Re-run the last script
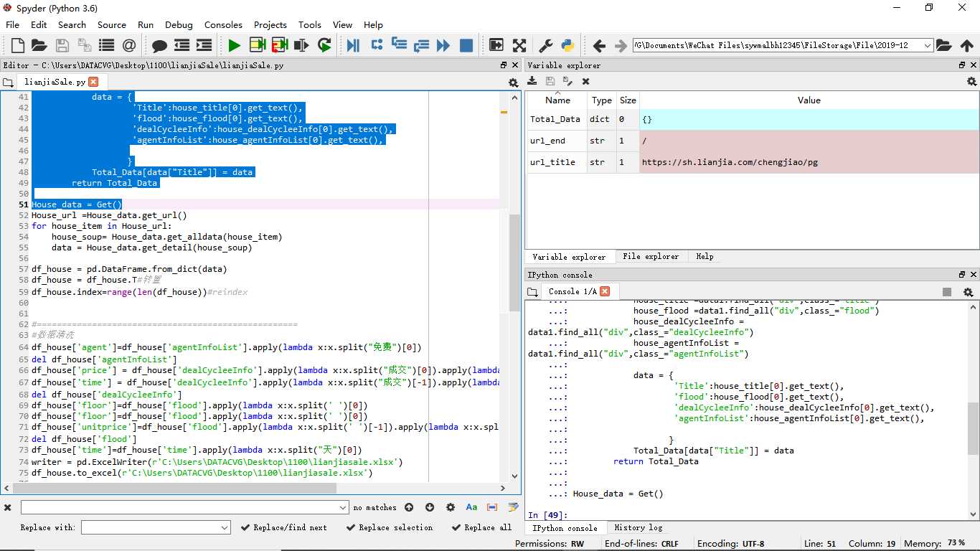This screenshot has width=980, height=551. [x=324, y=45]
